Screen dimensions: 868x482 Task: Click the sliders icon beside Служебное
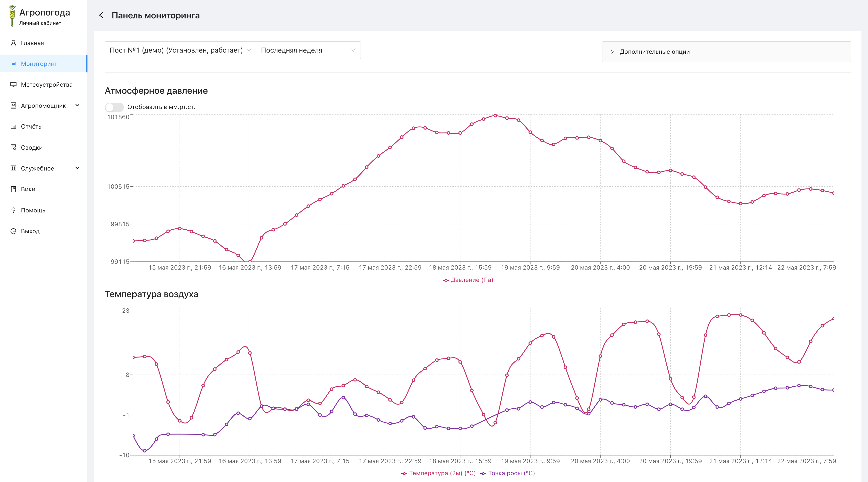[14, 168]
